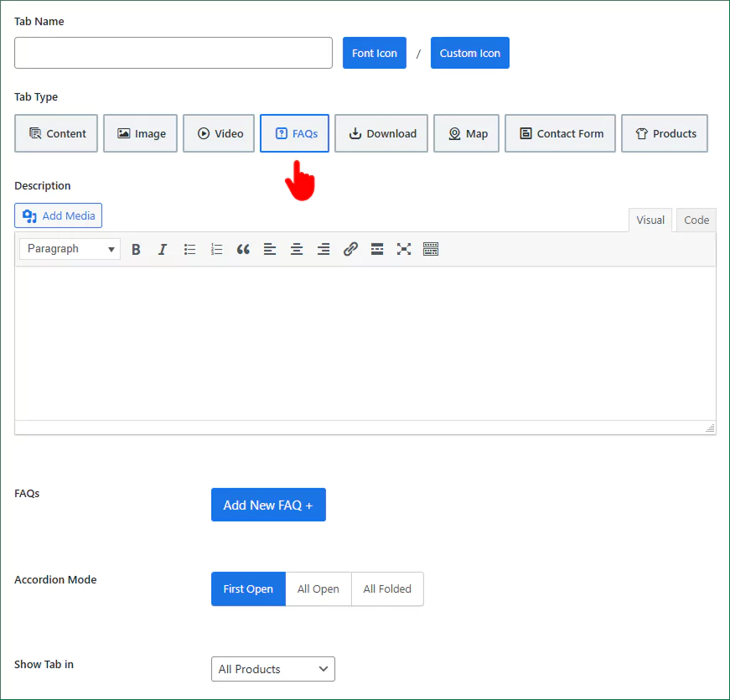Insert a numbered list
Screen dimensions: 730x700
coord(216,249)
